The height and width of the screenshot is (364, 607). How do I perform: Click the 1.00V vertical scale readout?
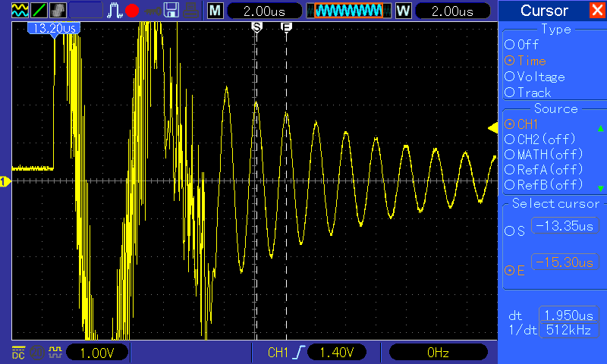(97, 353)
